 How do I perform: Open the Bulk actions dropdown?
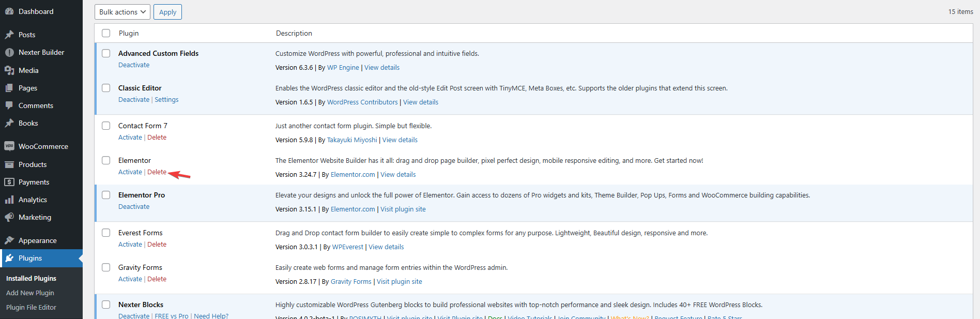coord(122,12)
